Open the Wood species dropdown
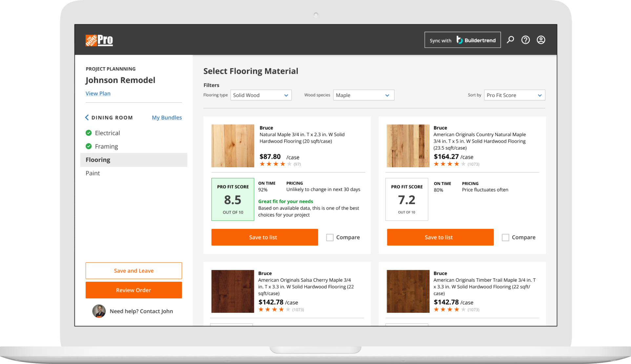The height and width of the screenshot is (364, 631). click(x=363, y=95)
